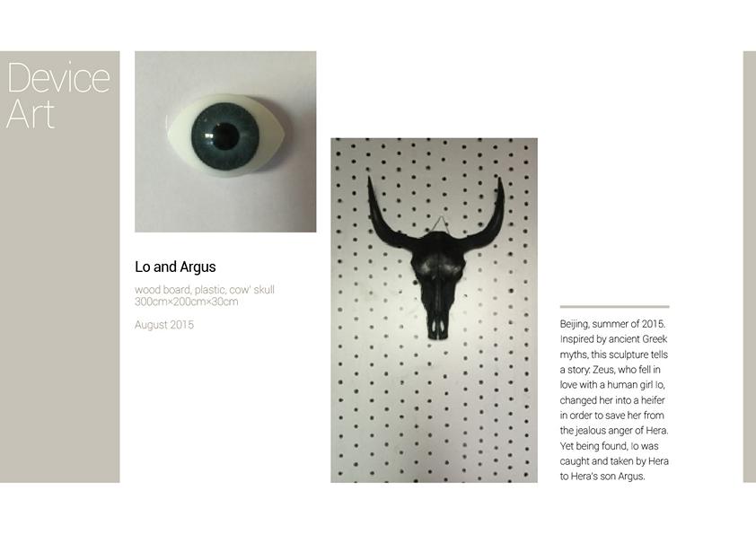756x534 pixels.
Task: Click the description paragraph starting 'Beijing, summer'
Action: [x=614, y=399]
